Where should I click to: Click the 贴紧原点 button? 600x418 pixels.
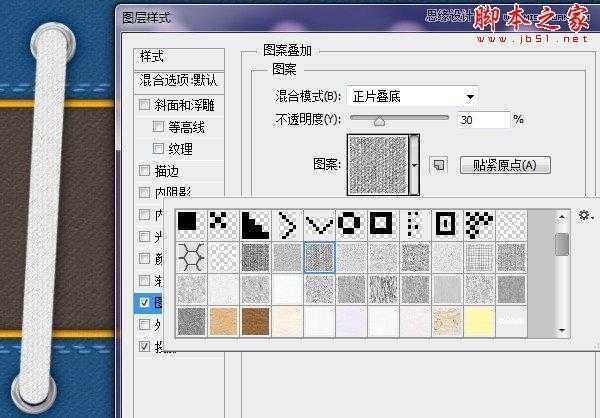click(505, 165)
